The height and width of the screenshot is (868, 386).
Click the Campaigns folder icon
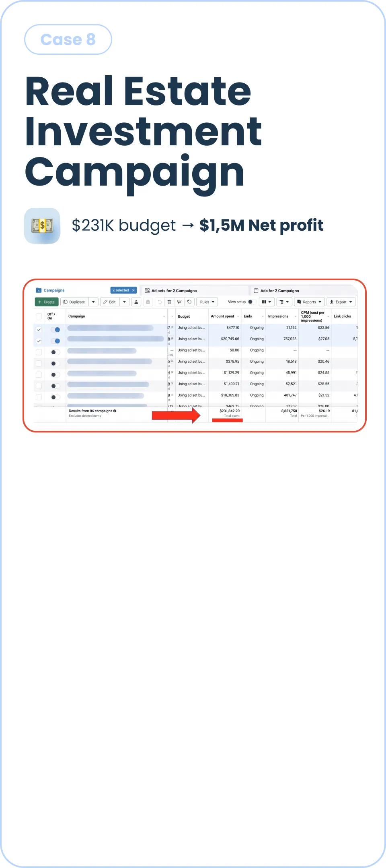tap(39, 290)
